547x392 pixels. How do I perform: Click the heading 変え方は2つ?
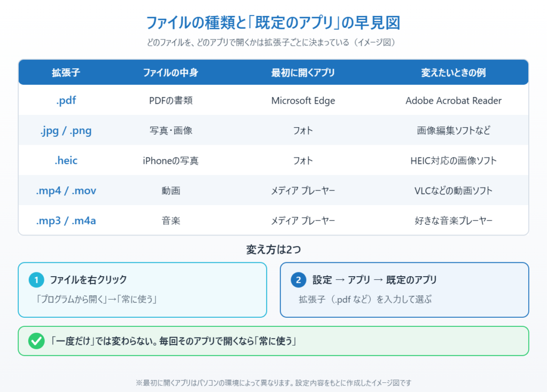point(273,249)
